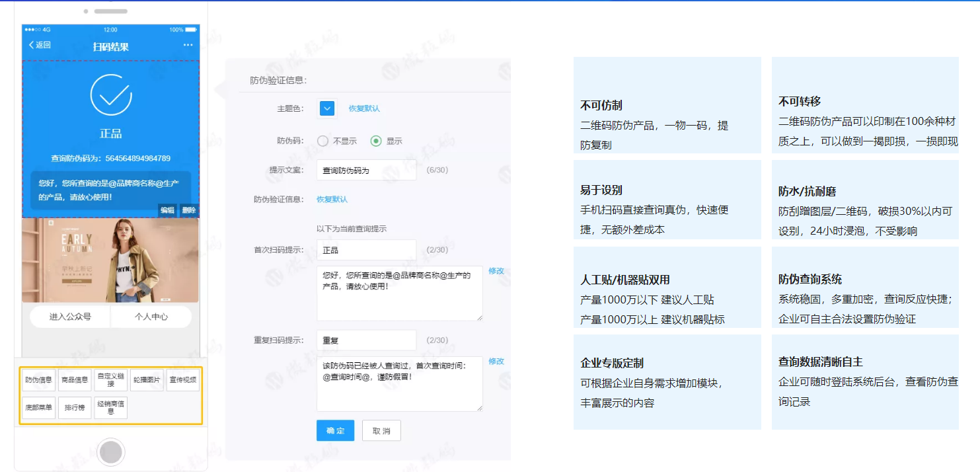Click the 取消 button
The width and height of the screenshot is (980, 472).
(x=381, y=430)
